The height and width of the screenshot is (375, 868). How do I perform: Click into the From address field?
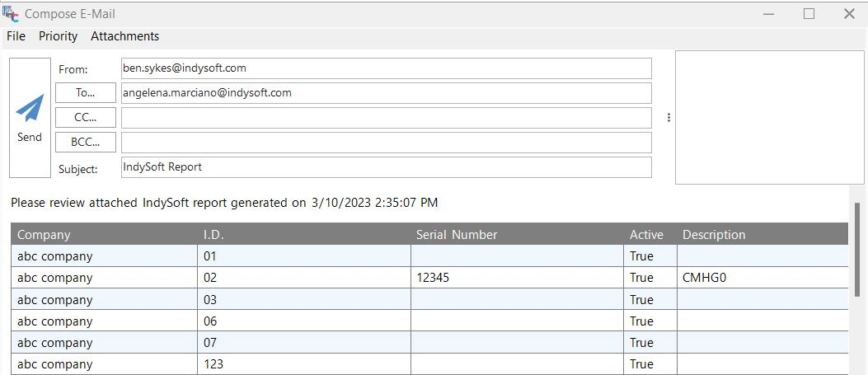click(x=386, y=68)
